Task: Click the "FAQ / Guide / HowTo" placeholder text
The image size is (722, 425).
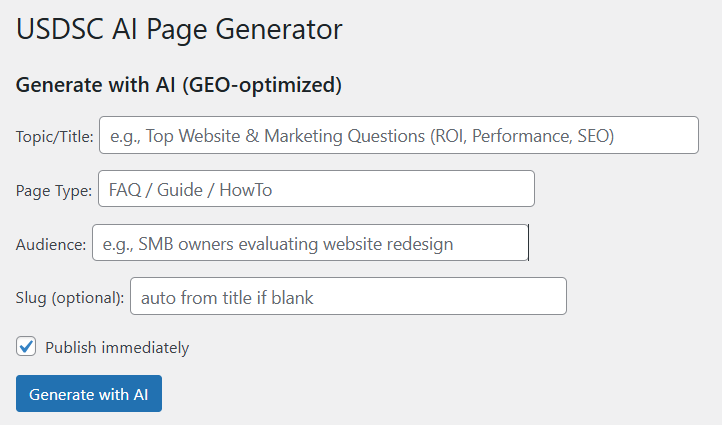Action: coord(190,189)
